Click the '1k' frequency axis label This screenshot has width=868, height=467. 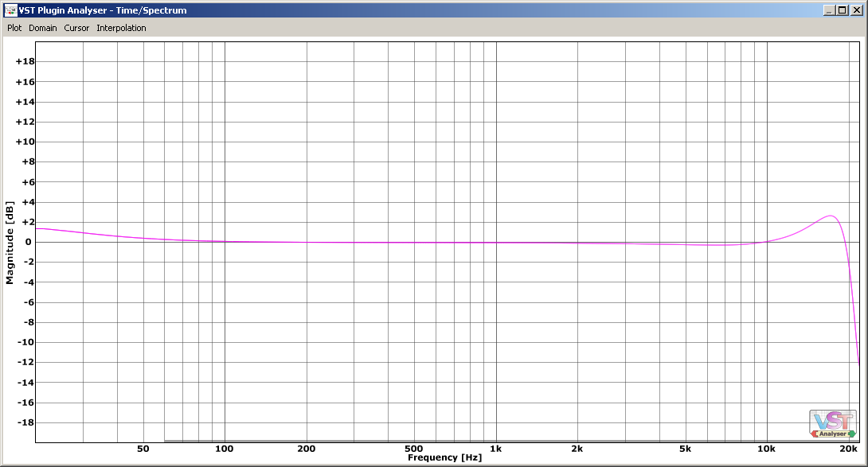495,449
